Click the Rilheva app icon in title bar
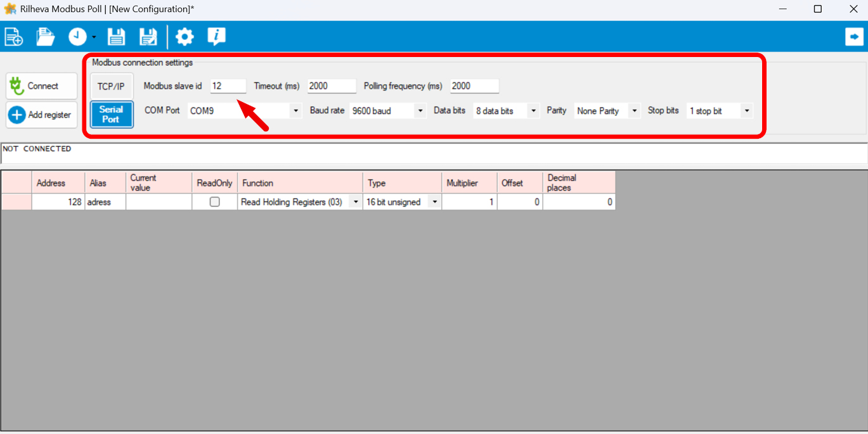868x434 pixels. point(10,9)
